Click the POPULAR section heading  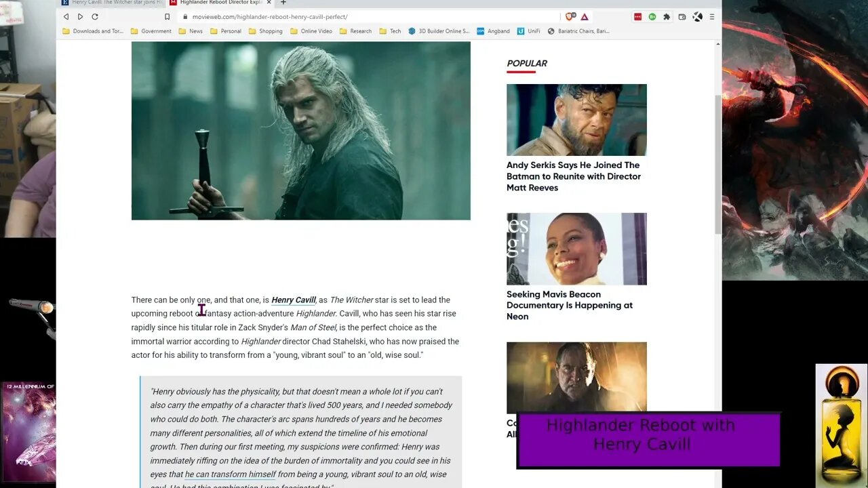point(527,64)
